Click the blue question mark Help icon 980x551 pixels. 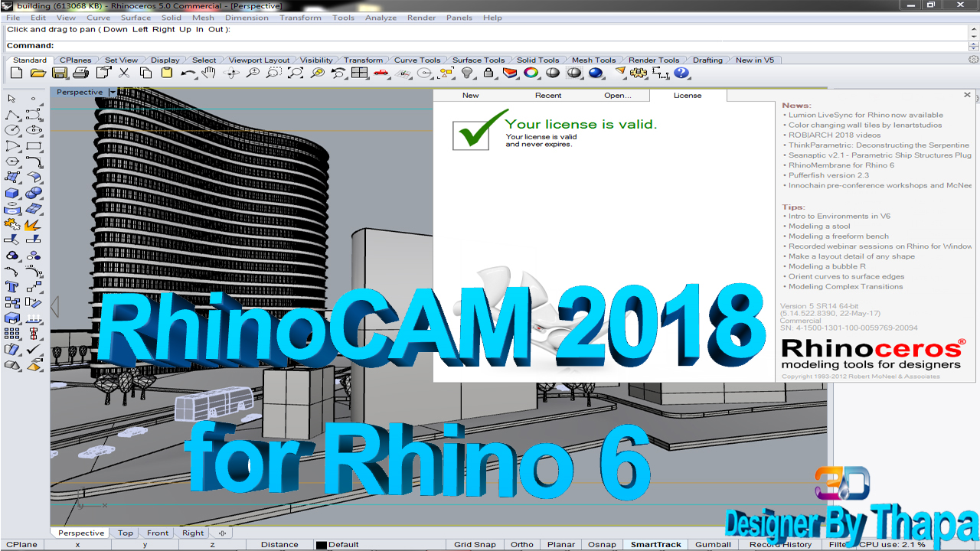[x=681, y=73]
